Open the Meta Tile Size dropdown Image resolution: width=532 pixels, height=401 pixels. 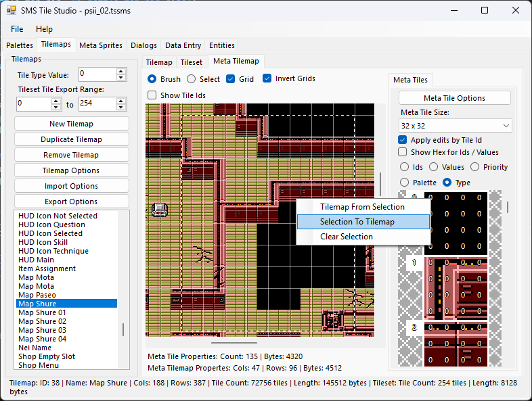(456, 126)
